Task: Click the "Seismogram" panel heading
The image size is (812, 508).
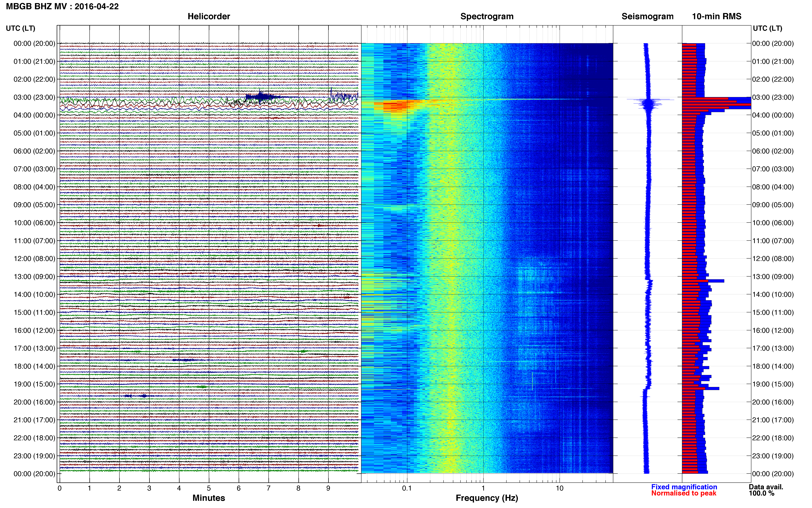Action: 648,16
